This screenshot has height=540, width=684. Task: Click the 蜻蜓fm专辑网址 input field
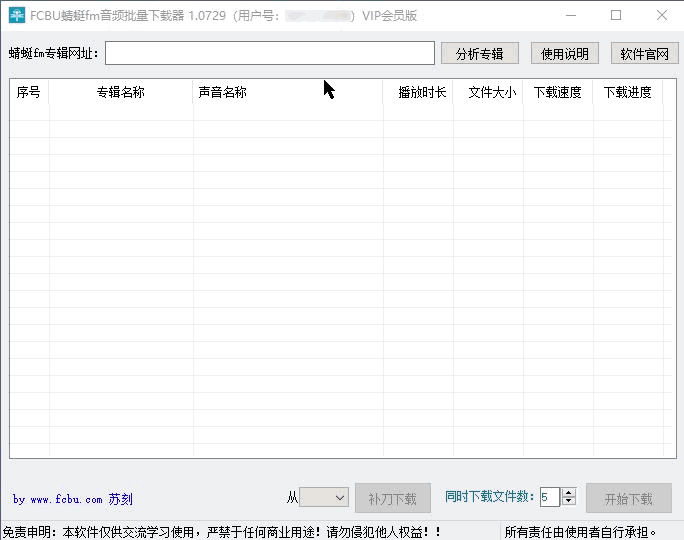point(270,53)
